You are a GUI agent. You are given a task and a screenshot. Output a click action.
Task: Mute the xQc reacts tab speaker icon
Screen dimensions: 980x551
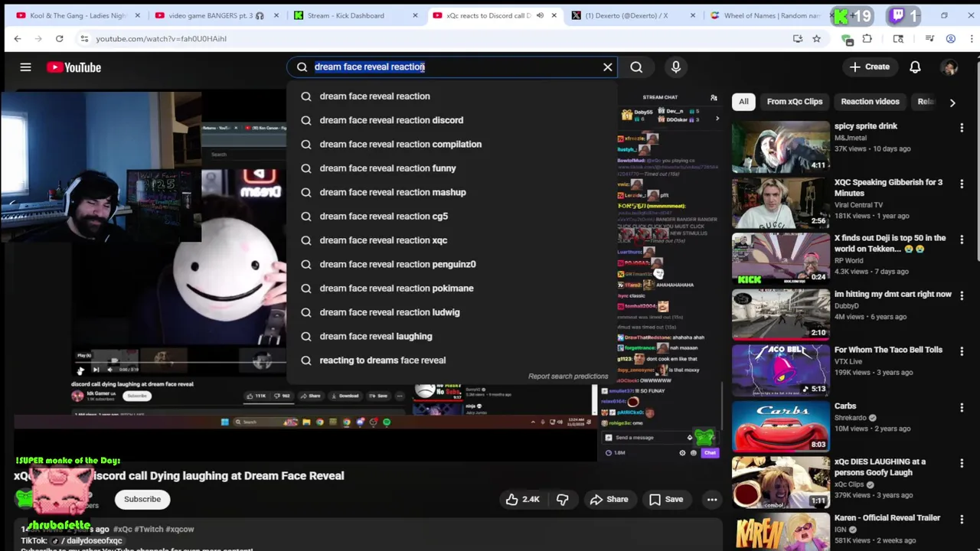[540, 15]
